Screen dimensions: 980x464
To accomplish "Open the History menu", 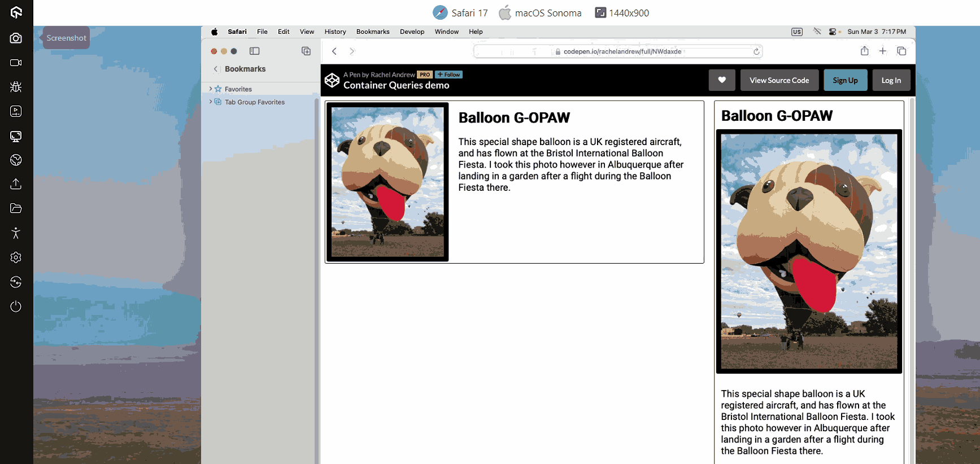I will click(335, 32).
